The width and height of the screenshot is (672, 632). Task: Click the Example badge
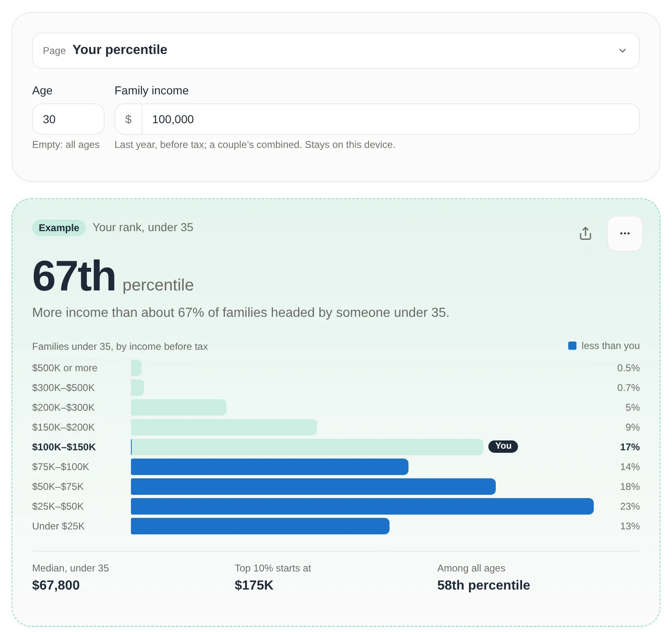pos(59,228)
